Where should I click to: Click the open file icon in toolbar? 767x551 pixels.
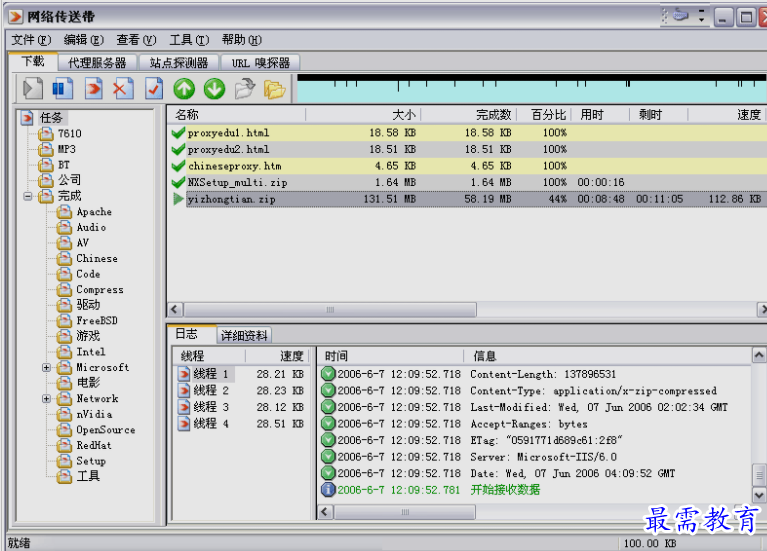(x=245, y=89)
